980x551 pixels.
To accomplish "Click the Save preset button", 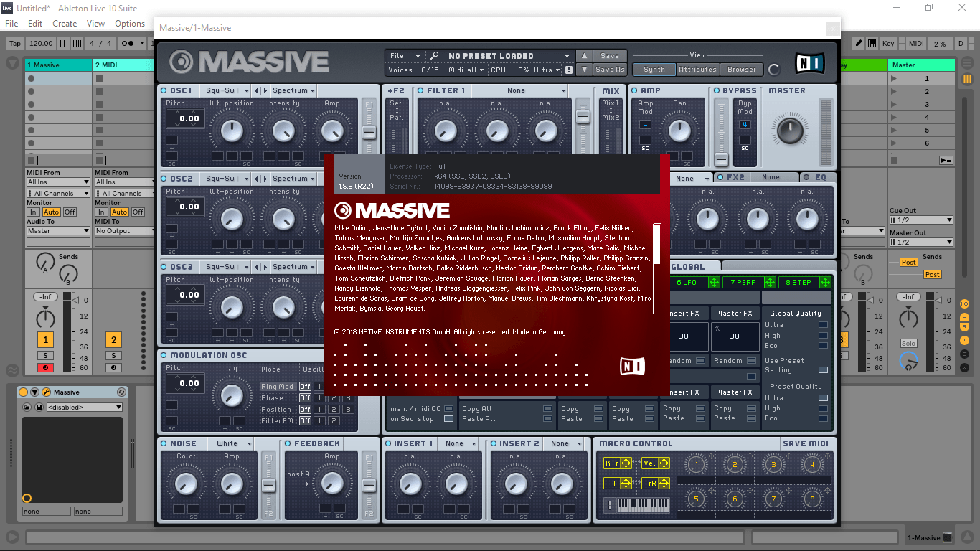I will coord(610,56).
